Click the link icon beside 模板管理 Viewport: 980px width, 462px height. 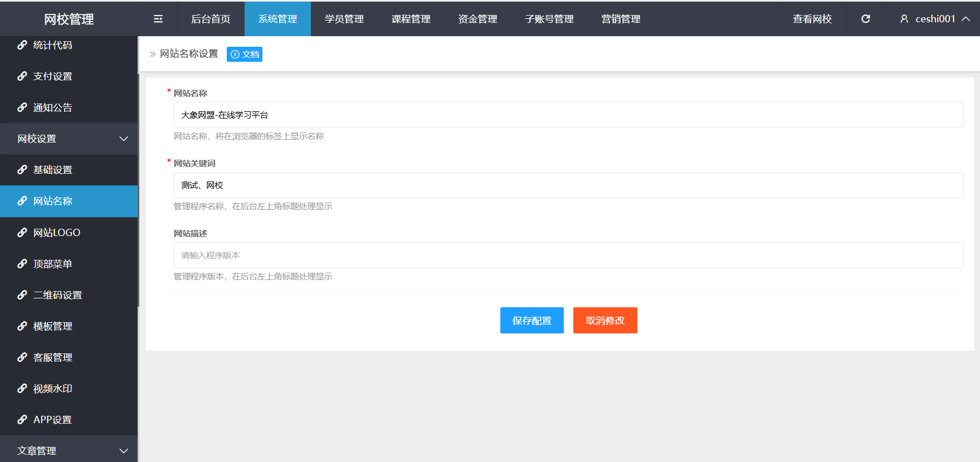(x=22, y=326)
